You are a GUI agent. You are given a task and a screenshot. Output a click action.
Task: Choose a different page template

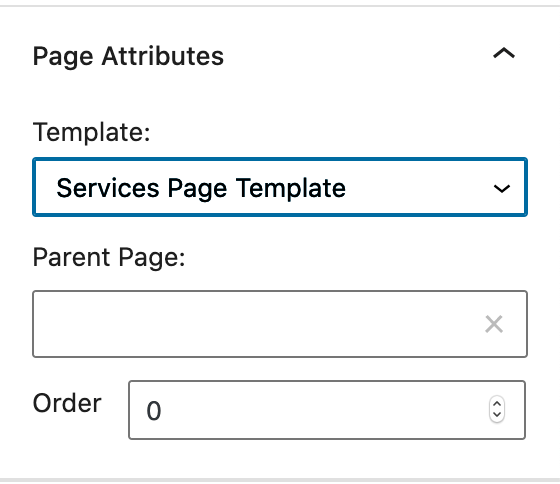280,187
